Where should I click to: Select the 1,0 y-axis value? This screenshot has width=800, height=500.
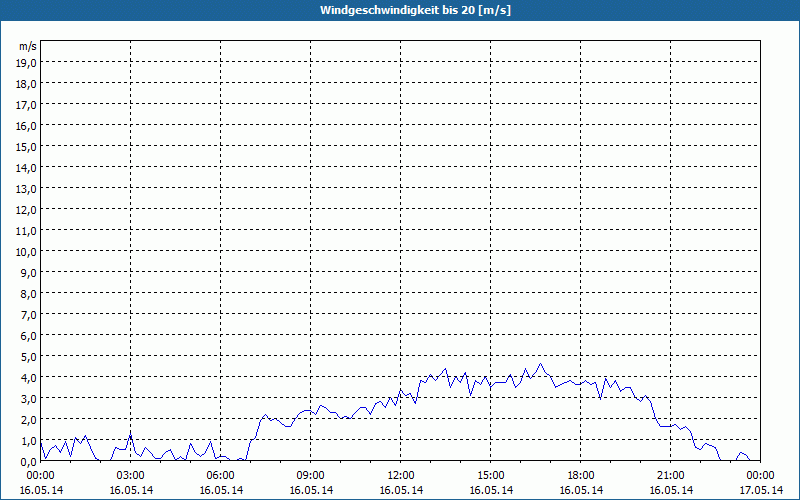28,441
